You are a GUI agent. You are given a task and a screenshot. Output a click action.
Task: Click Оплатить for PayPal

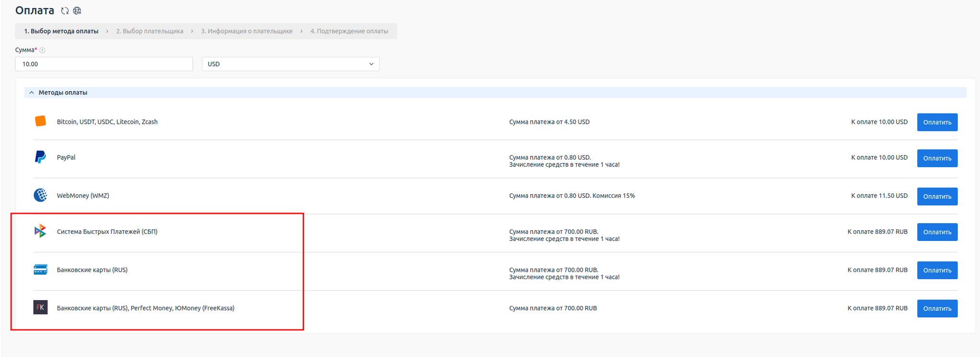coord(937,158)
